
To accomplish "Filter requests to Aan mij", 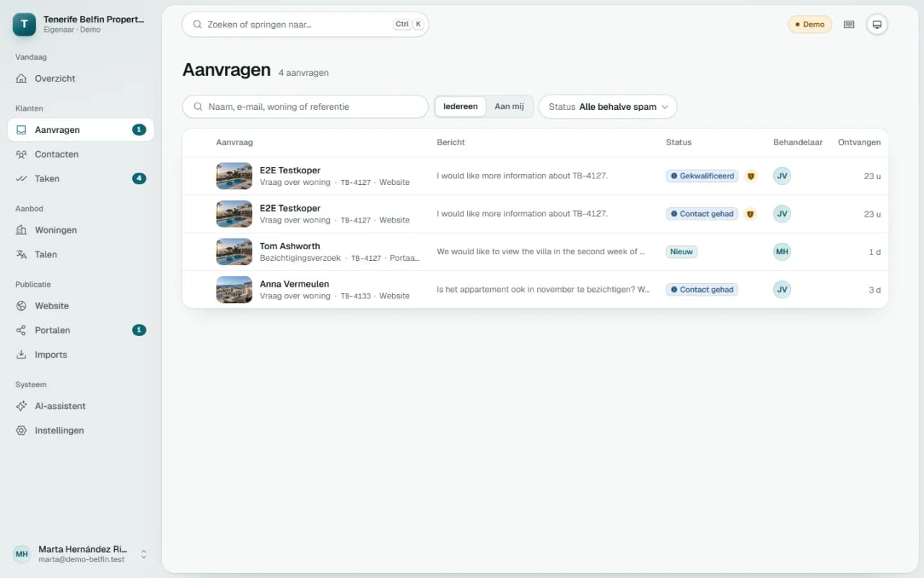I will coord(509,107).
